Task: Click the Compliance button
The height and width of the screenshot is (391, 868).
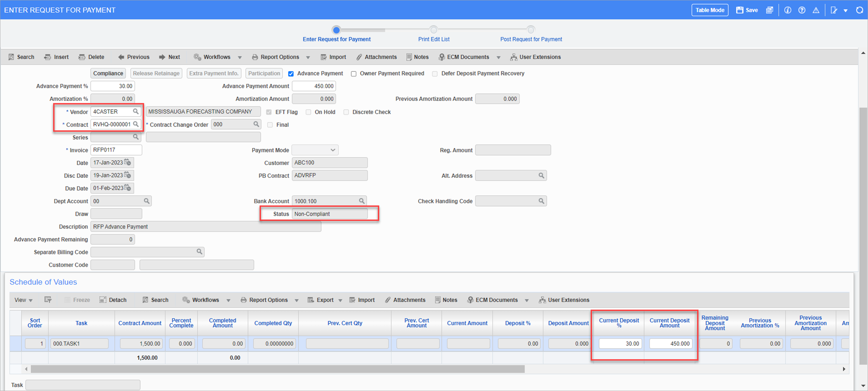Action: (x=108, y=73)
